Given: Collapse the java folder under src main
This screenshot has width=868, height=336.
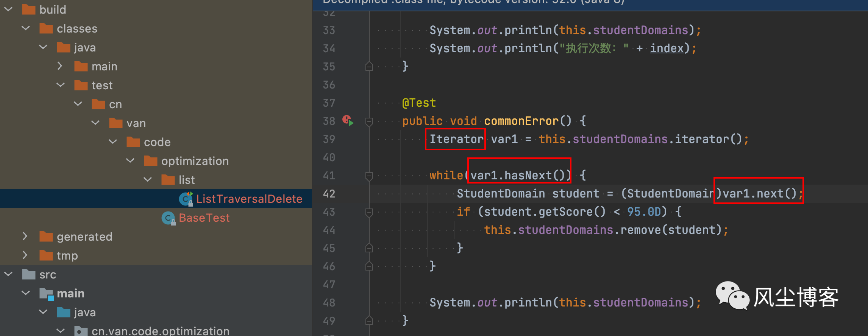Looking at the screenshot, I should (43, 312).
